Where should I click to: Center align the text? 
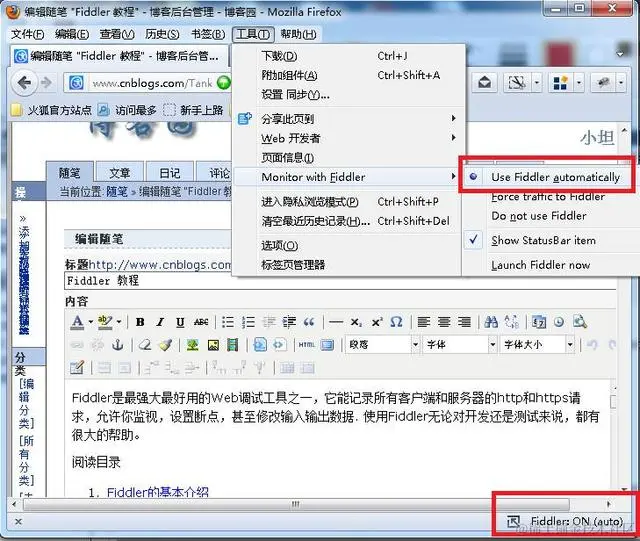(444, 322)
